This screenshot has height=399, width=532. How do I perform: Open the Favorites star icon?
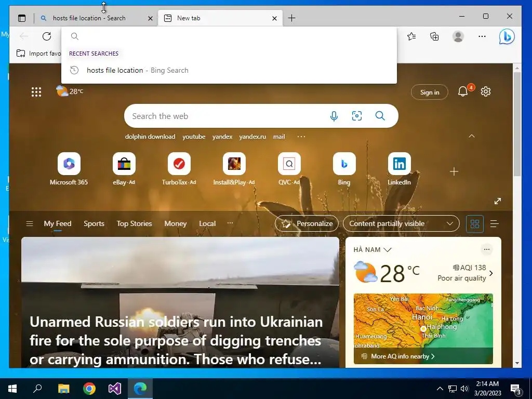(411, 36)
